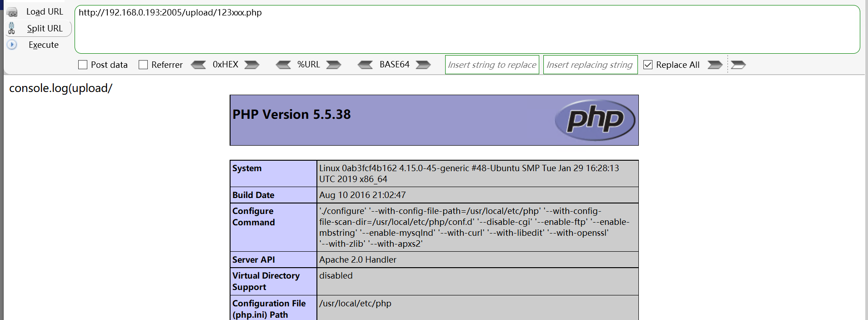
Task: Click the right arrow after BASE64
Action: pos(423,65)
